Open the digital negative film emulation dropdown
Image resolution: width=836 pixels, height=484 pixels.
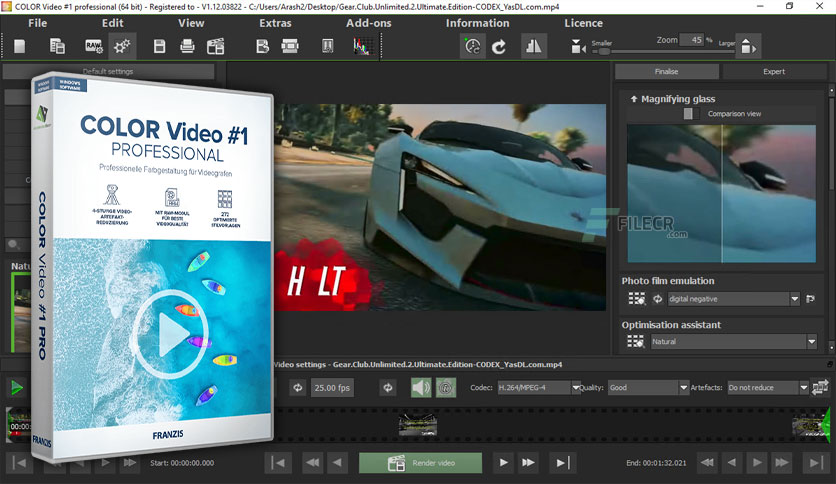point(734,299)
